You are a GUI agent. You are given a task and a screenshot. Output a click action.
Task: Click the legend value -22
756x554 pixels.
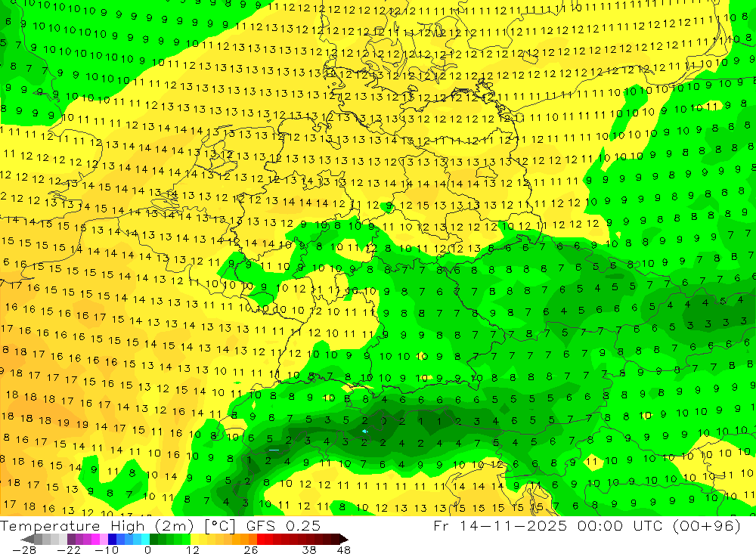[x=69, y=550]
